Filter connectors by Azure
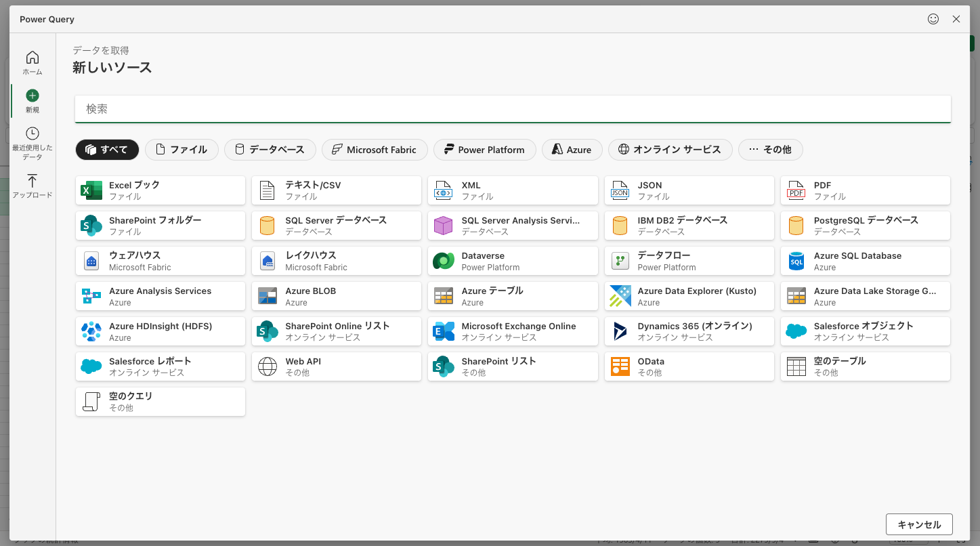 click(x=572, y=150)
